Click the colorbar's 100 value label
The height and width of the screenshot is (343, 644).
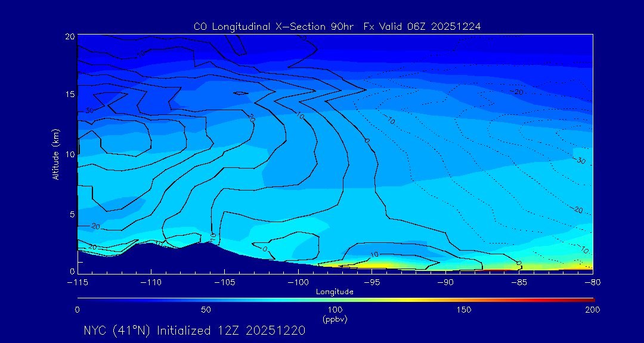tap(335, 310)
